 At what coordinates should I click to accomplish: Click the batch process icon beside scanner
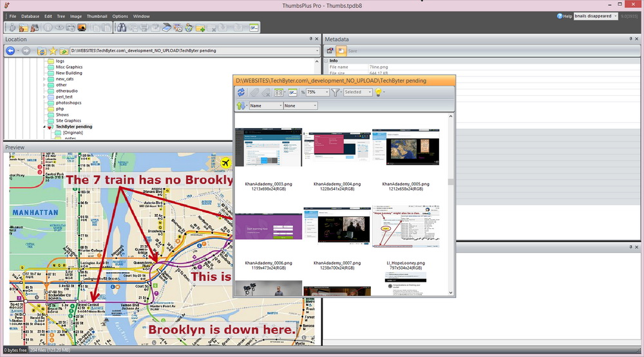(x=178, y=28)
